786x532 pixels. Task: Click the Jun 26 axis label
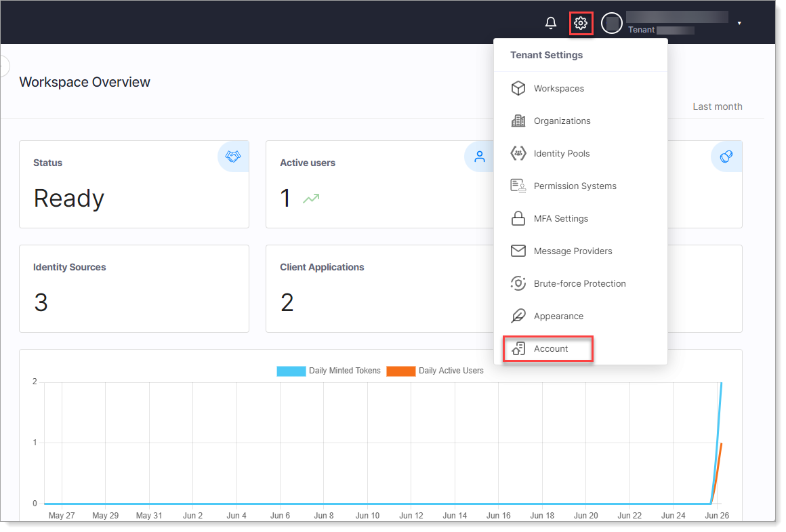coord(717,516)
